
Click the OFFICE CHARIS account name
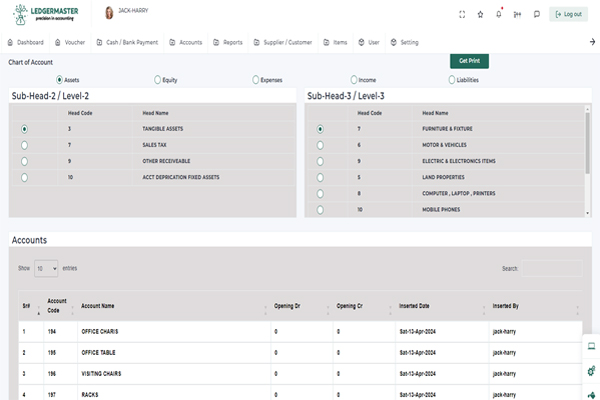[x=100, y=331]
